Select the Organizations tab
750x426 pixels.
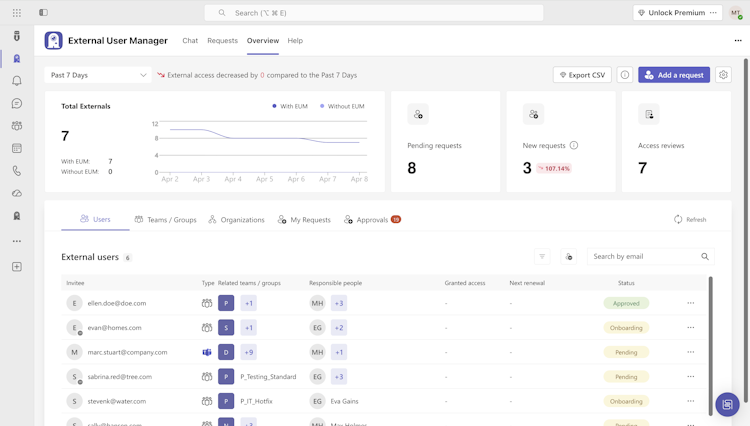pyautogui.click(x=236, y=219)
